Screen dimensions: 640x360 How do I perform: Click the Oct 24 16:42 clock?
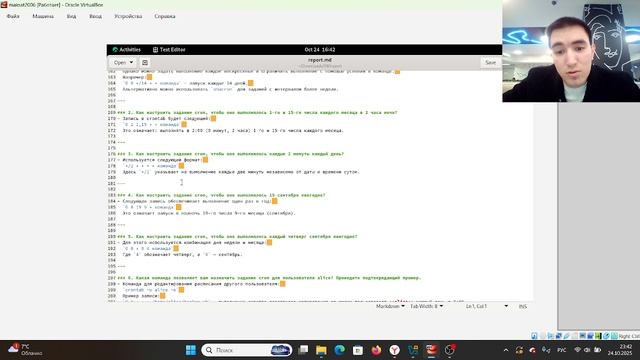click(x=320, y=49)
